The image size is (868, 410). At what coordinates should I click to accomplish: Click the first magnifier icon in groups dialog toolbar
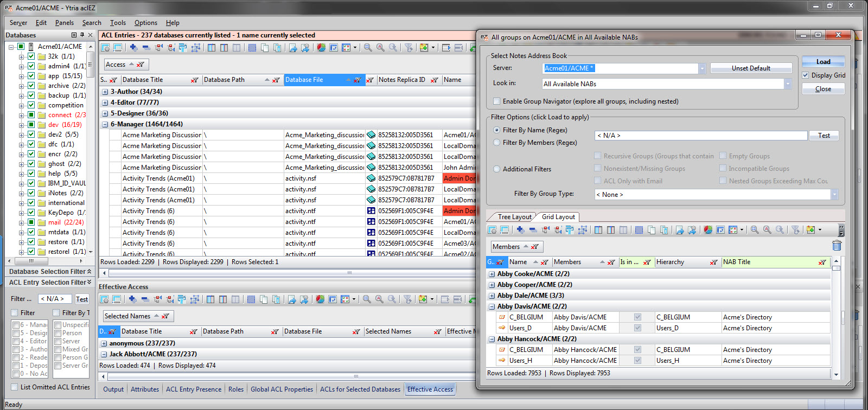click(x=755, y=230)
